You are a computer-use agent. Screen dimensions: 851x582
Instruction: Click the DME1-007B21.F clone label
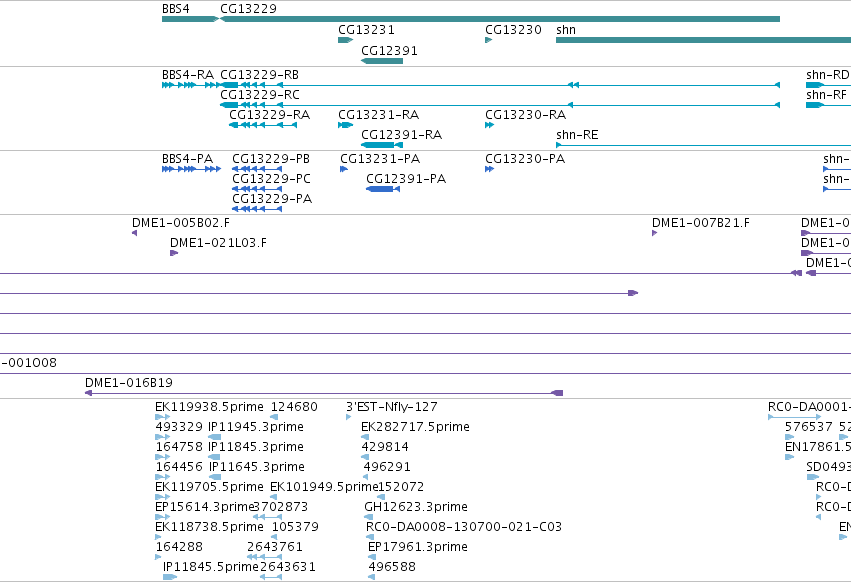pyautogui.click(x=701, y=223)
